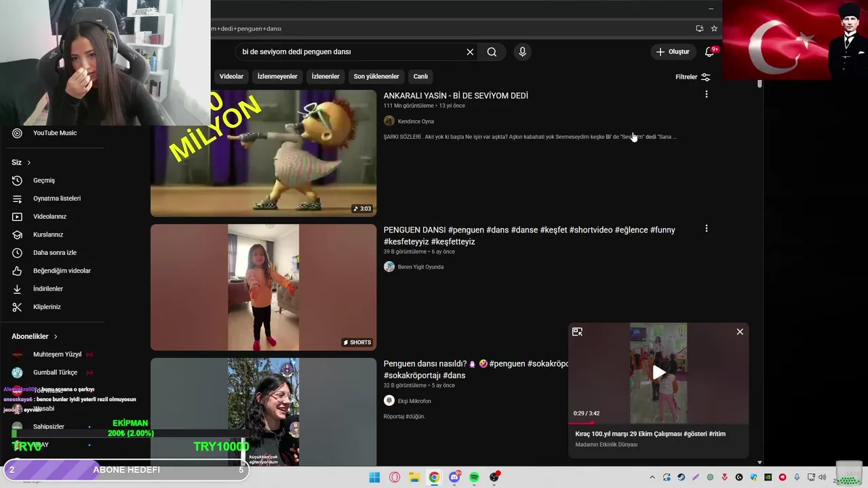Open the Filtreler filter options
Screen dimensions: 868x488
692,77
